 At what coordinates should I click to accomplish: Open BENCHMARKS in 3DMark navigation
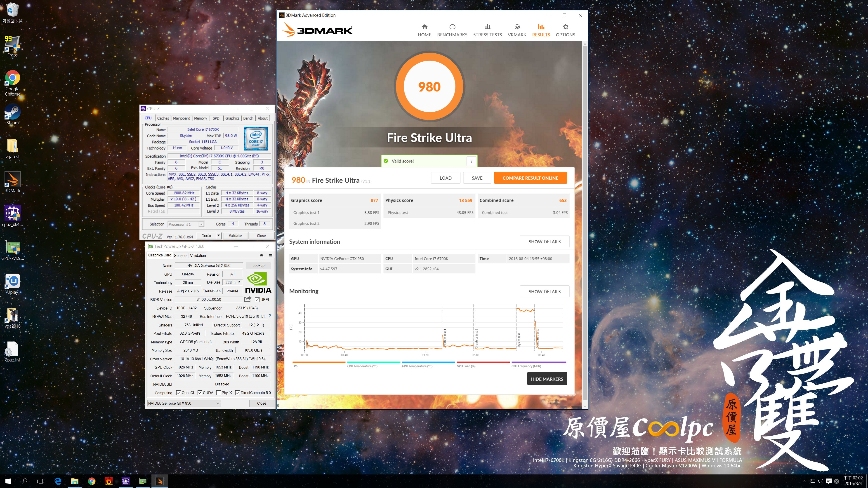click(452, 30)
